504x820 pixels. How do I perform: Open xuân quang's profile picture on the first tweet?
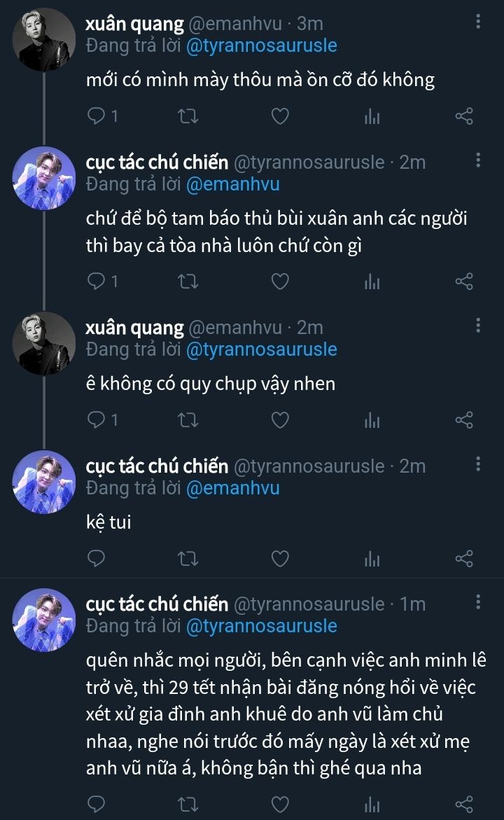click(45, 39)
